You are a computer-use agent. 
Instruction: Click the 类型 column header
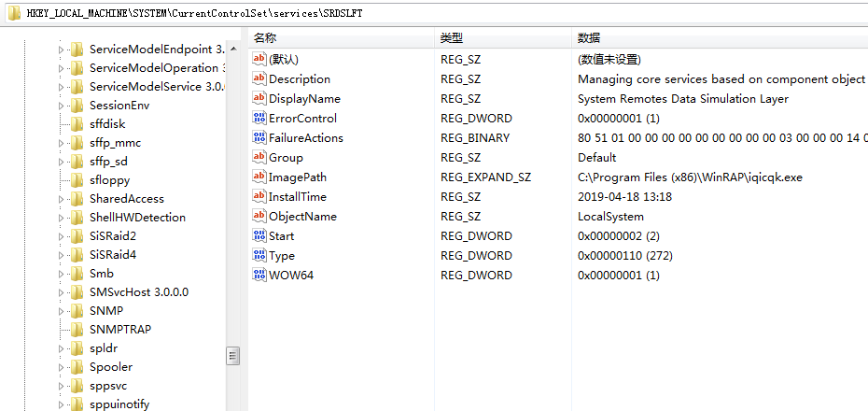tap(452, 38)
